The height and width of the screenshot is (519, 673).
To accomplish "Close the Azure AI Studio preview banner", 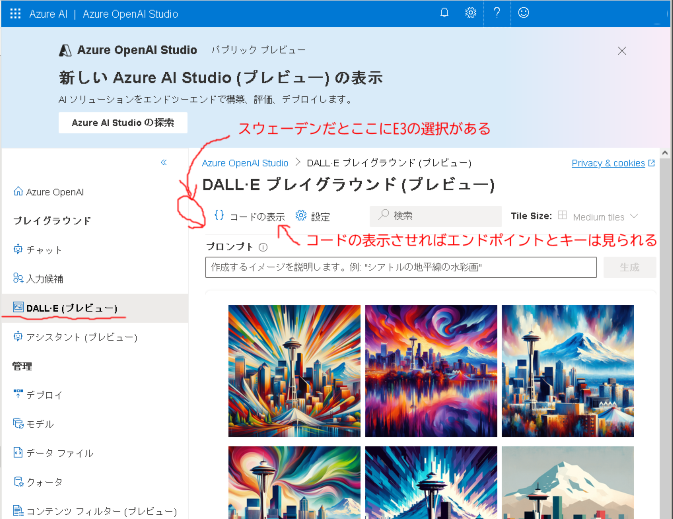I will pyautogui.click(x=621, y=51).
